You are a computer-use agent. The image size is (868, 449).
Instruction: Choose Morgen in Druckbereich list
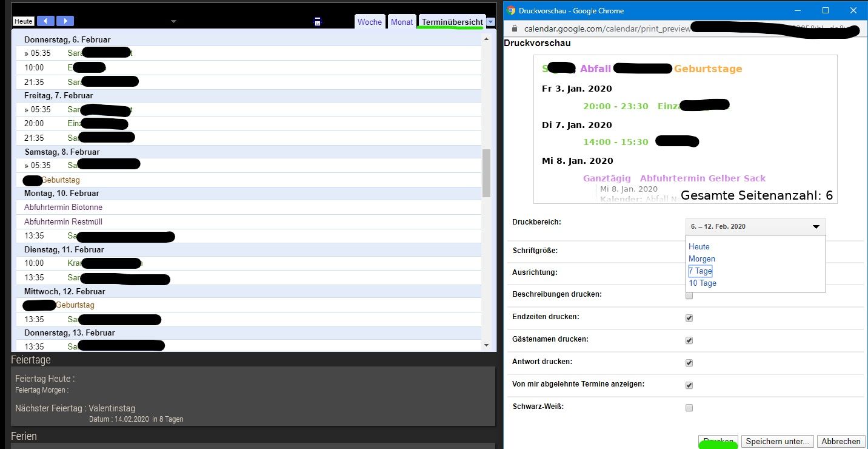[x=702, y=259]
